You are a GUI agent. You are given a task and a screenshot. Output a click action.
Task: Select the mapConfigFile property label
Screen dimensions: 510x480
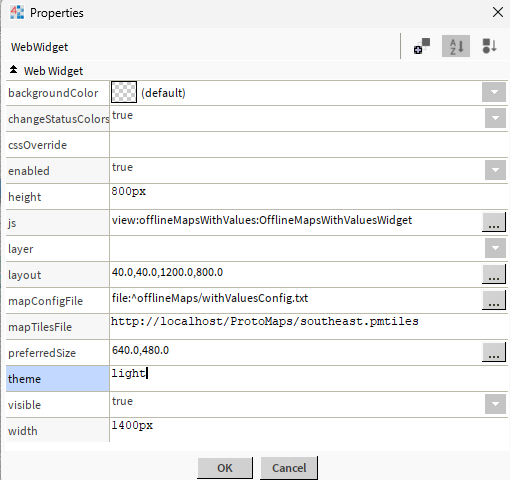(x=45, y=301)
